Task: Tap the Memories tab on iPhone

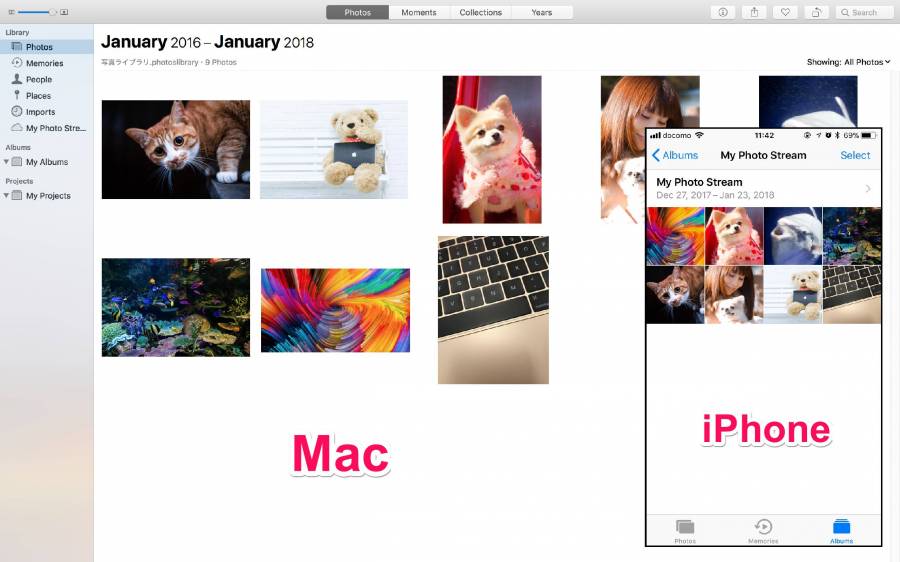Action: 763,532
